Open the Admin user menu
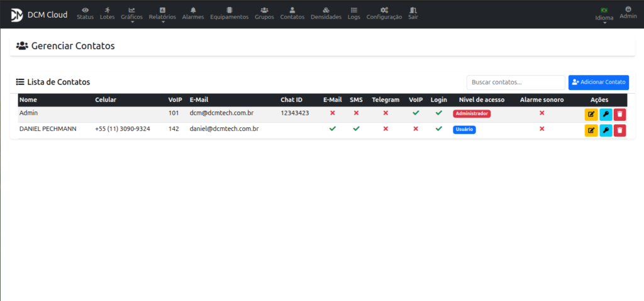The image size is (644, 301). (628, 13)
